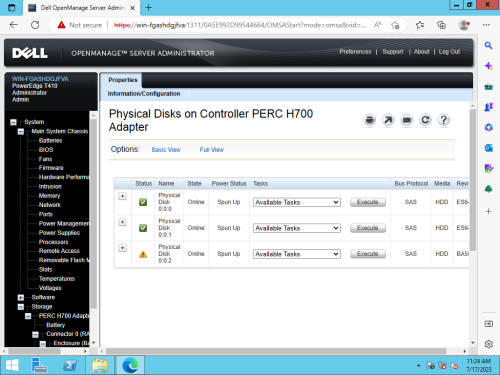Open Available Tasks dropdown for Disk 0:0:2
The width and height of the screenshot is (500, 375).
tap(297, 254)
